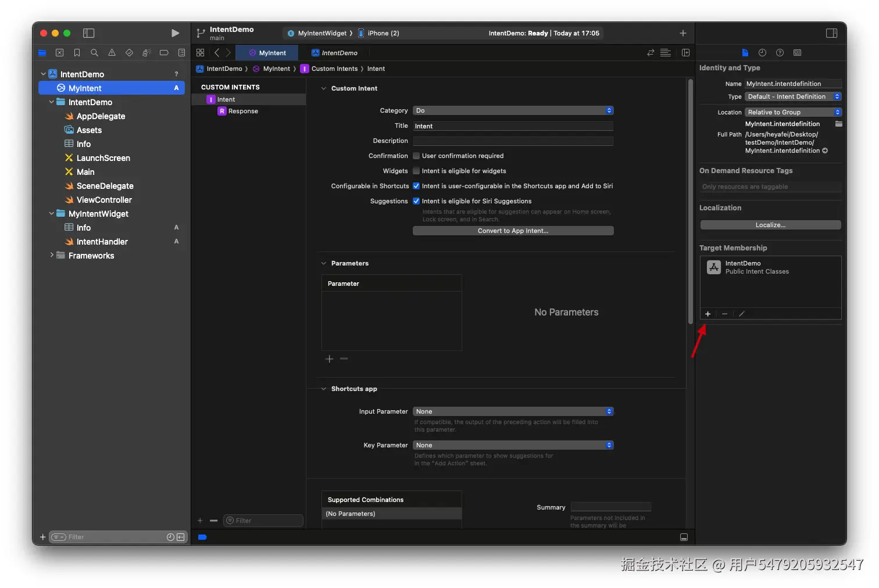Open the Key Parameter dropdown
This screenshot has height=588, width=879.
[513, 445]
